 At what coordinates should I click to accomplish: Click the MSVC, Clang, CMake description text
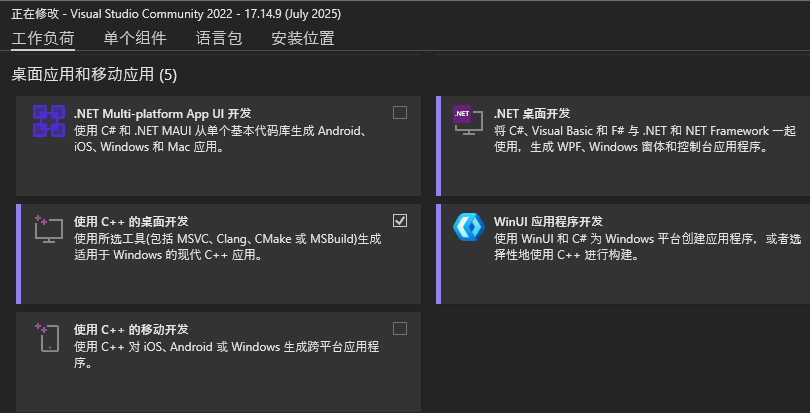tap(228, 247)
